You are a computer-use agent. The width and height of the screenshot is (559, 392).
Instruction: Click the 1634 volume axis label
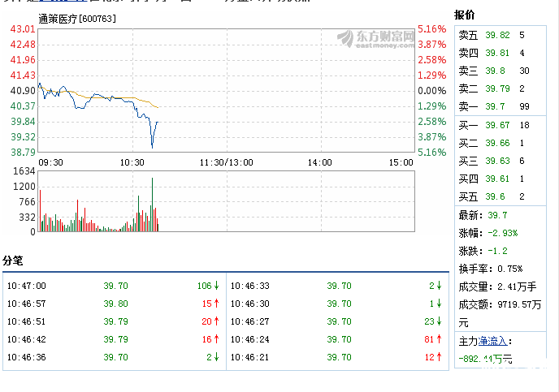[24, 171]
